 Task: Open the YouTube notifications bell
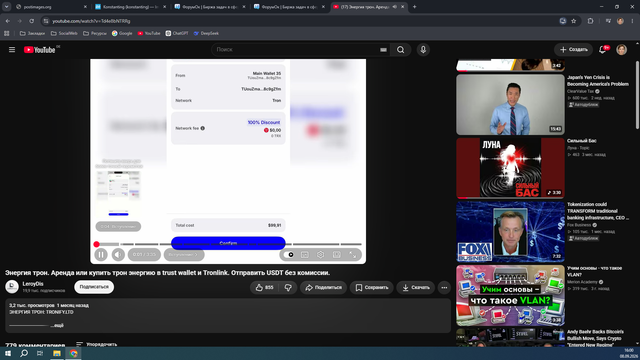point(602,50)
